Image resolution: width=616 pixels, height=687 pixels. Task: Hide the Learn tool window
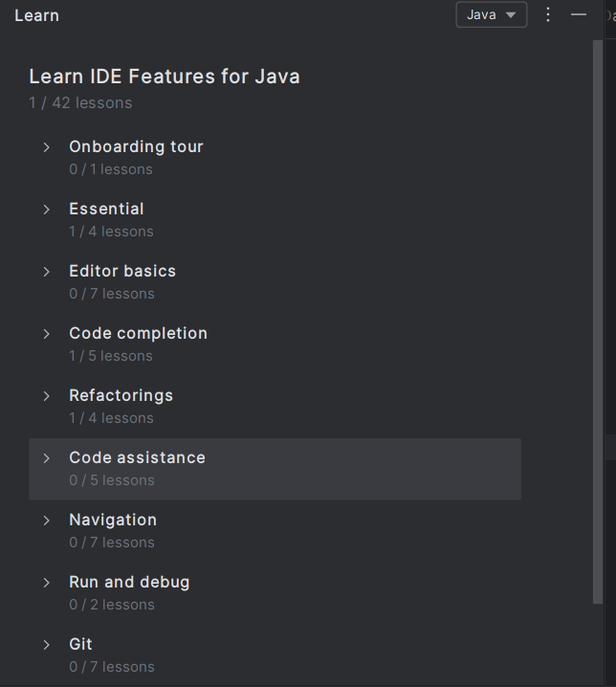tap(579, 15)
